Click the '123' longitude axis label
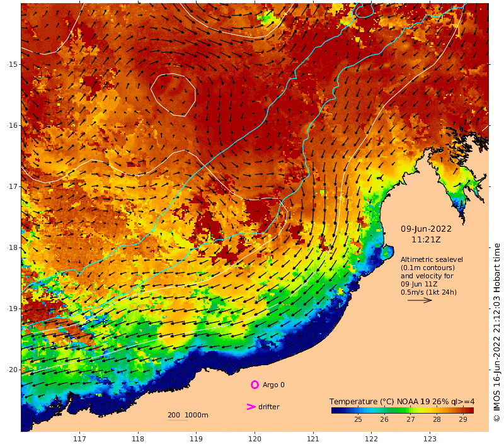The width and height of the screenshot is (504, 447). (x=430, y=439)
